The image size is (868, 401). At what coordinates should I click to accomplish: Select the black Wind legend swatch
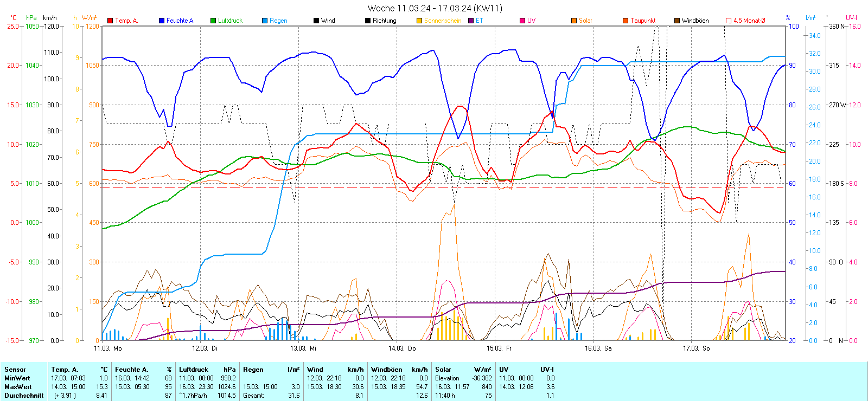[316, 21]
